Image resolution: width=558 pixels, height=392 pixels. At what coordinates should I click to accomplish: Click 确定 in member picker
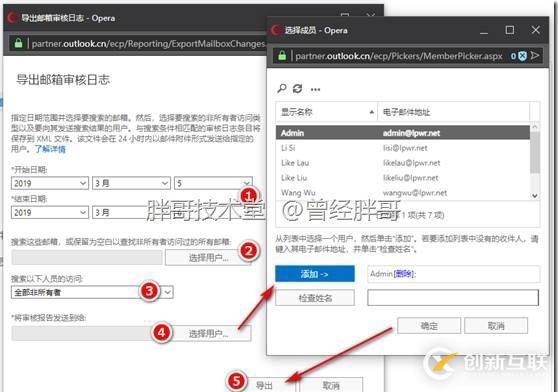429,325
